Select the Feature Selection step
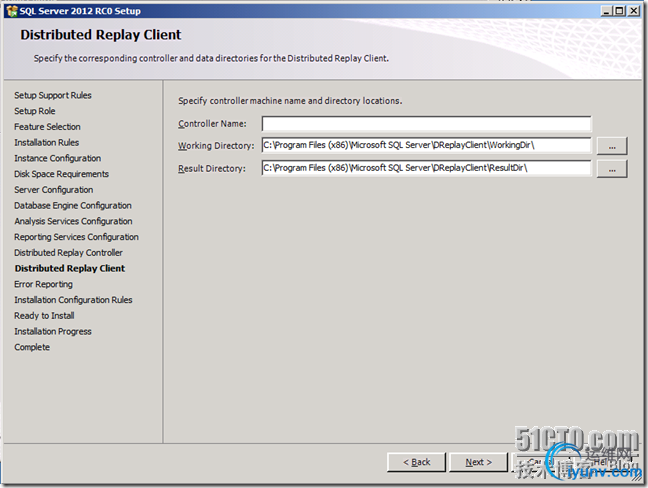The image size is (648, 488). pos(48,126)
